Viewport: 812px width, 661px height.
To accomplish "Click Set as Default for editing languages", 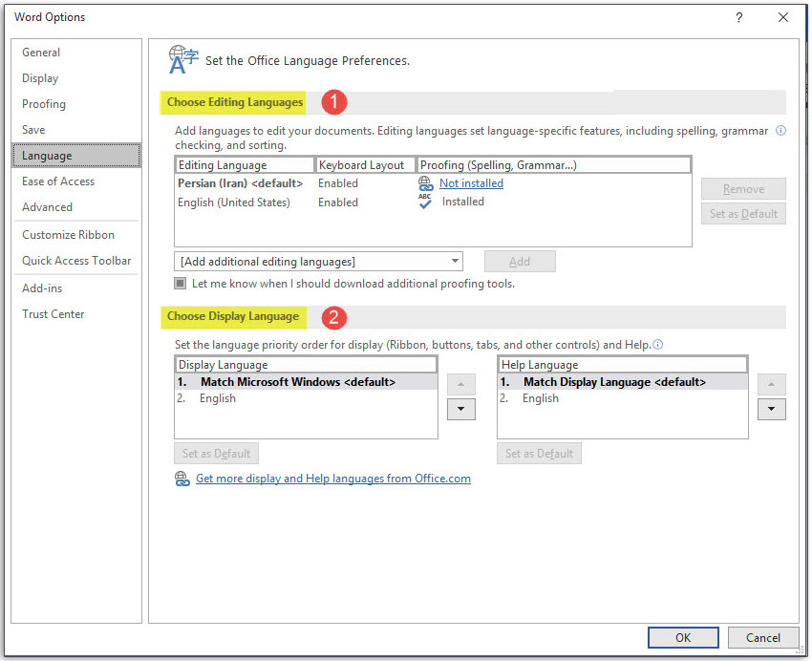I will [x=743, y=214].
